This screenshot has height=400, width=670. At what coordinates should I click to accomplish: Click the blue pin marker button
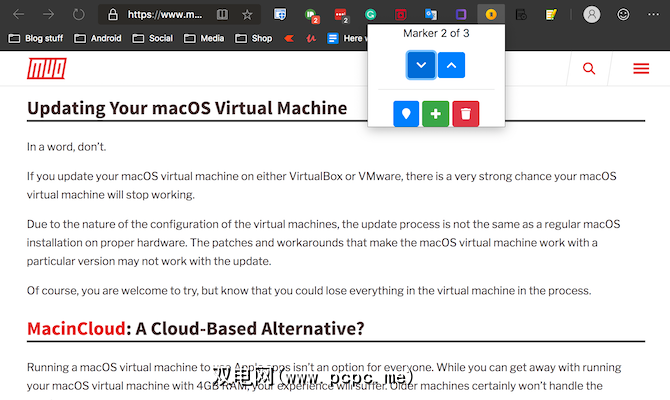(x=406, y=114)
